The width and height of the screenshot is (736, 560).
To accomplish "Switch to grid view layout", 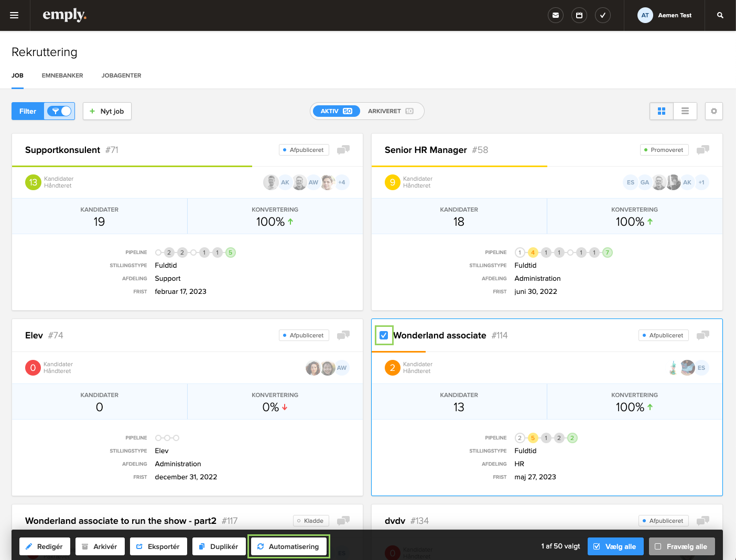I will (x=661, y=111).
